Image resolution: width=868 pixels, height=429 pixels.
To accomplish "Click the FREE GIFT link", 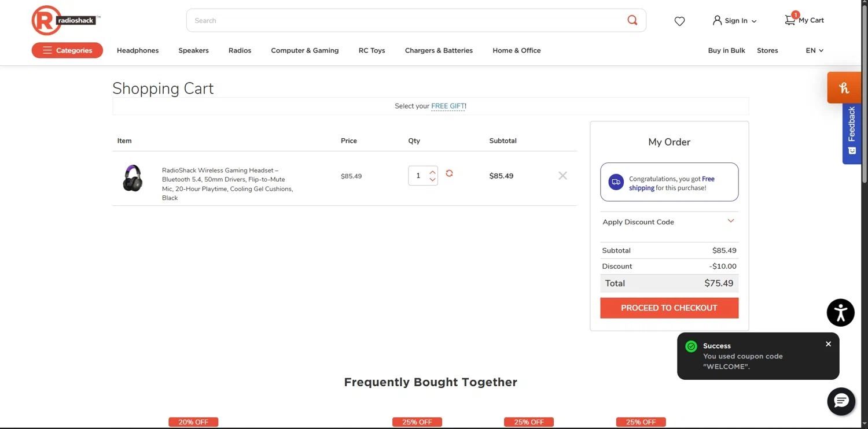I will click(x=448, y=106).
